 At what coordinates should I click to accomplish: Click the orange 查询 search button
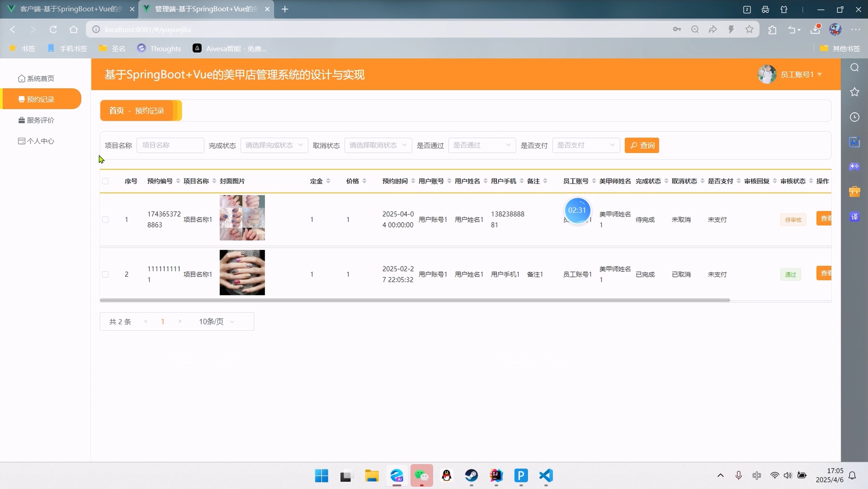click(x=642, y=145)
